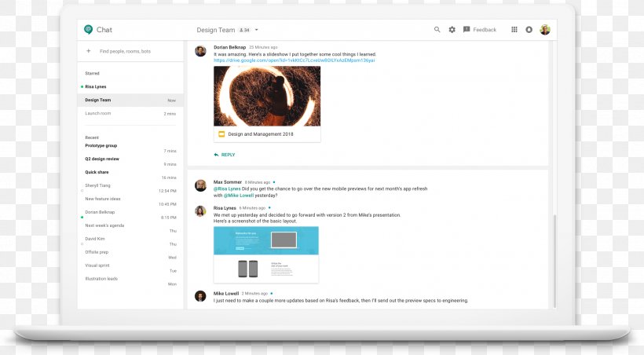Click the reply arrow icon
Screen dimensions: 644x355
click(216, 155)
